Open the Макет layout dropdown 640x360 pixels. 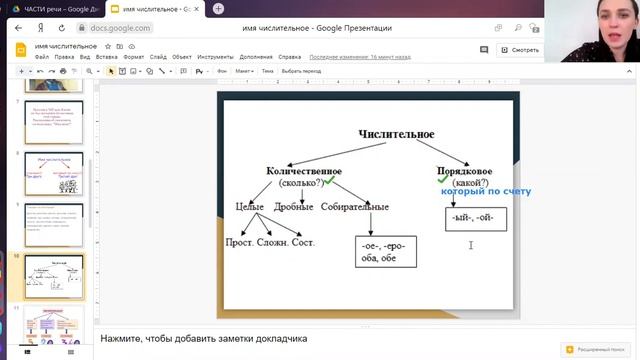[244, 71]
